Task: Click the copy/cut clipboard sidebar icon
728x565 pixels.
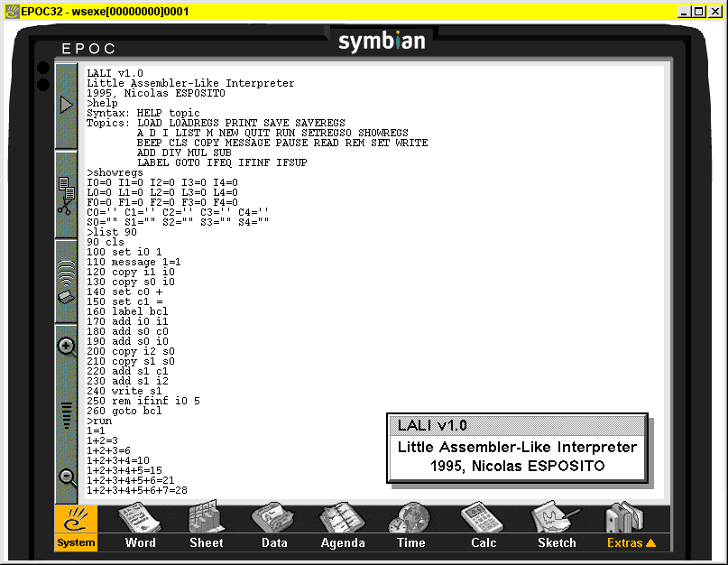Action: tap(67, 195)
